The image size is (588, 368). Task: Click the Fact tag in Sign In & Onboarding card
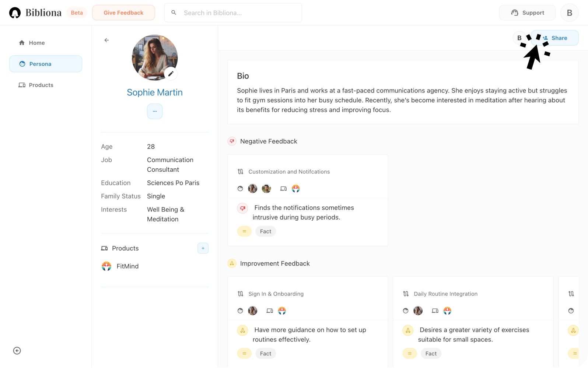(x=266, y=354)
